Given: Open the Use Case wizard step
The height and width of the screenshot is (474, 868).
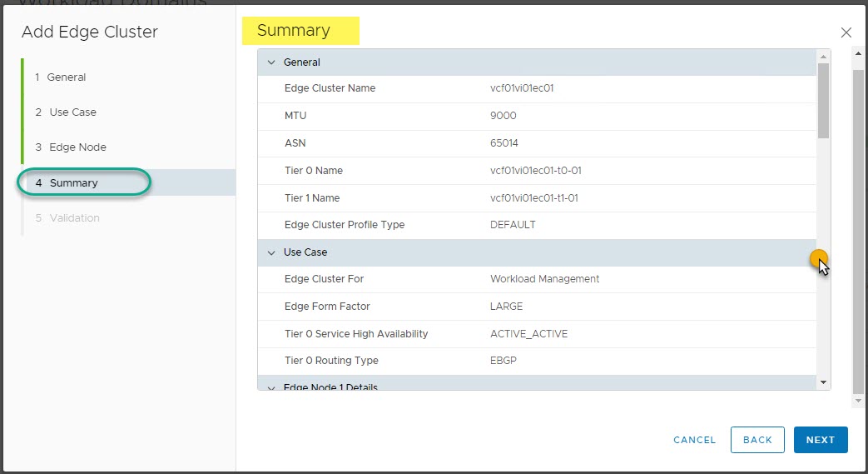Looking at the screenshot, I should (72, 112).
